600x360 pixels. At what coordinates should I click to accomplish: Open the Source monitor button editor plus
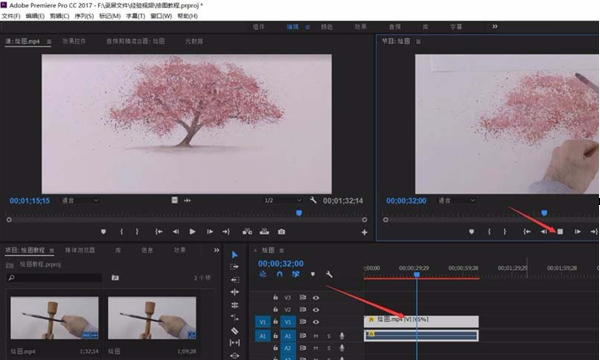(x=364, y=232)
